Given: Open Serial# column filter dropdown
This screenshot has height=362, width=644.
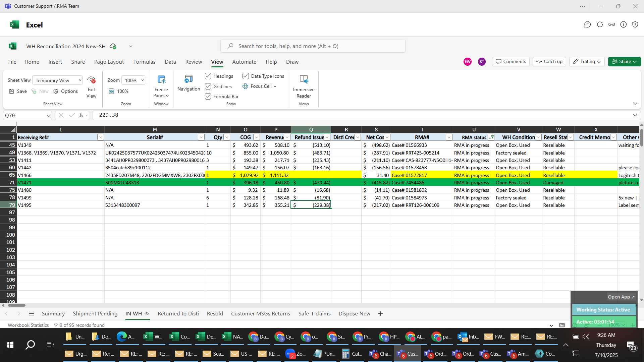Looking at the screenshot, I should 201,137.
